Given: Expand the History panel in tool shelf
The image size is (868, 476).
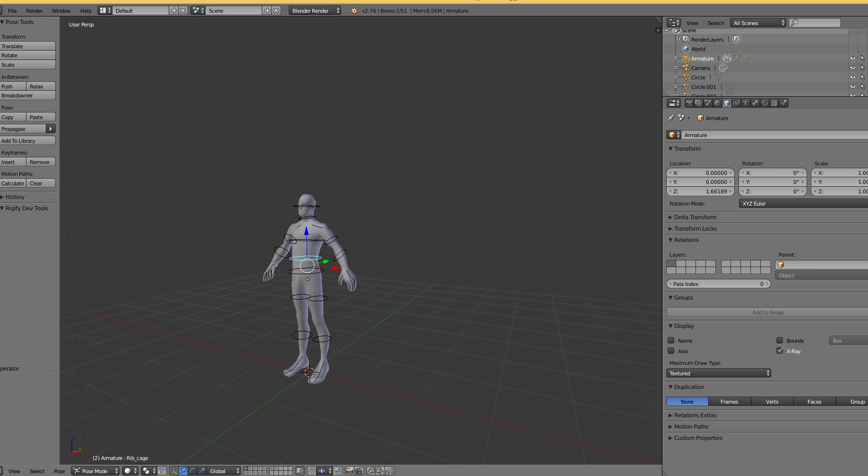Looking at the screenshot, I should tap(15, 197).
